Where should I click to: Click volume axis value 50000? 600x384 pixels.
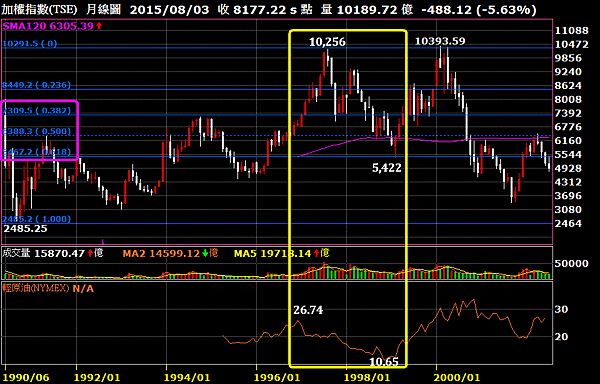[571, 264]
